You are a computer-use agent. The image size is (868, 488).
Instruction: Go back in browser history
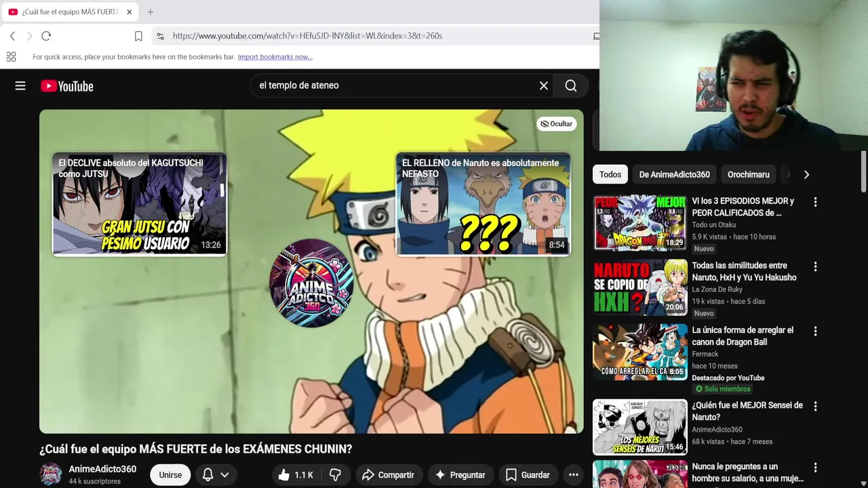click(x=12, y=36)
